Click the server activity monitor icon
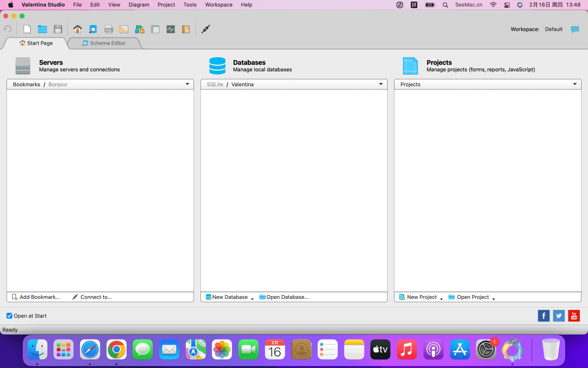 click(x=171, y=29)
